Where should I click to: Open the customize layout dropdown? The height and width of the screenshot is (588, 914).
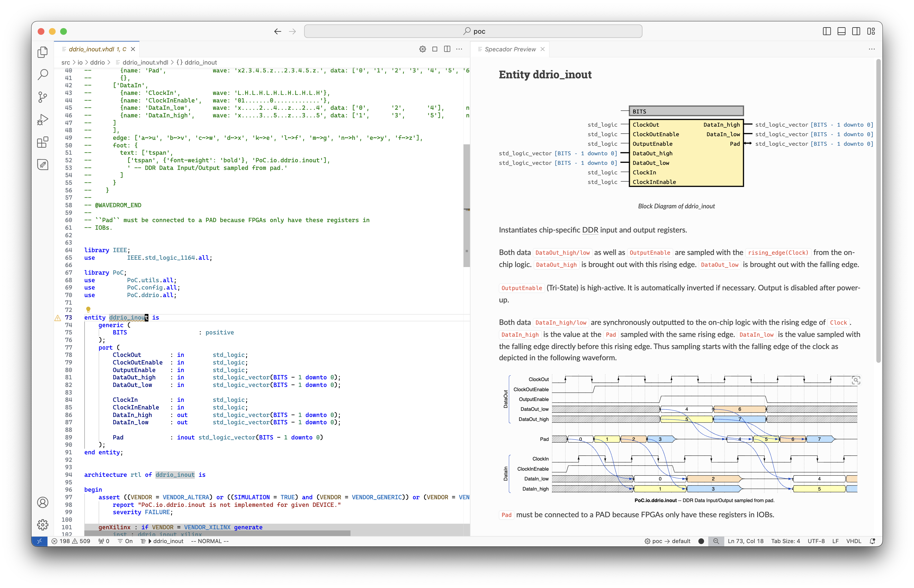tap(871, 31)
